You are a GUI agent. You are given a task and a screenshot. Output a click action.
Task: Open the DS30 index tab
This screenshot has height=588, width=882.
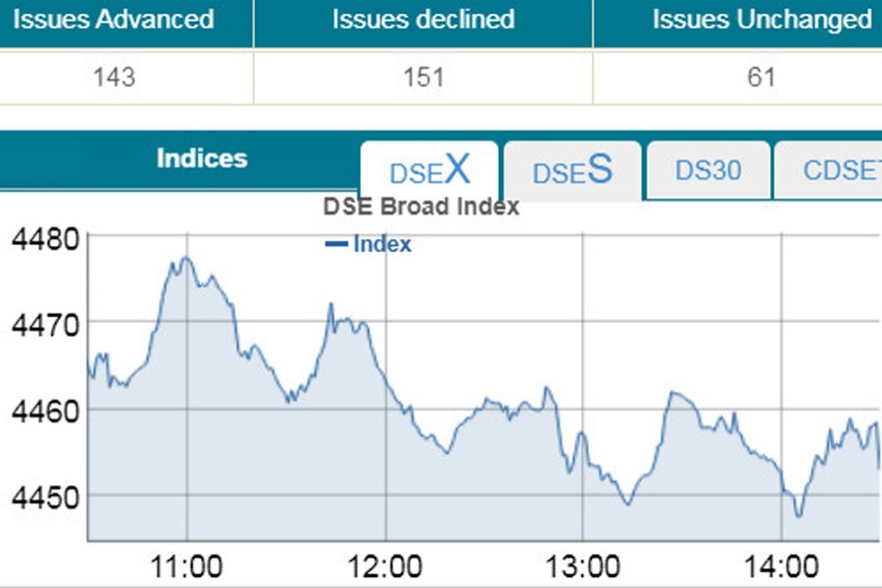click(707, 170)
